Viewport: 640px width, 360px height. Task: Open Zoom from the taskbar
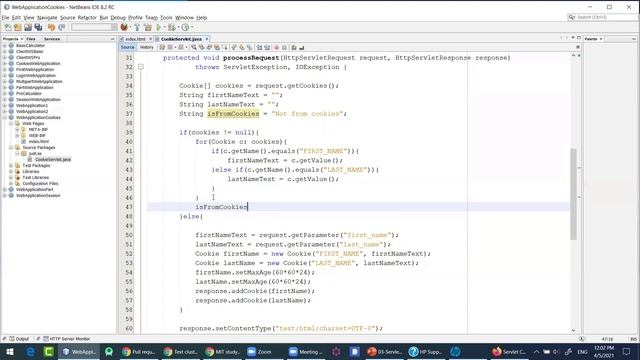(x=260, y=351)
